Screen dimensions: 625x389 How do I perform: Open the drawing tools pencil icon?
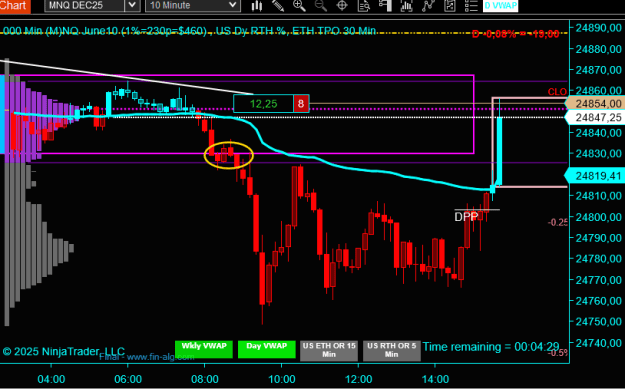(x=277, y=6)
